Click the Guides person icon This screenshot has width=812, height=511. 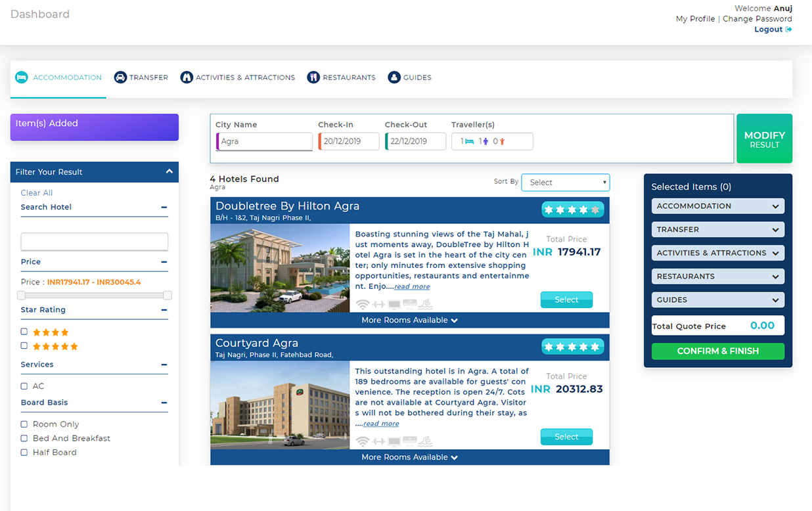click(394, 78)
